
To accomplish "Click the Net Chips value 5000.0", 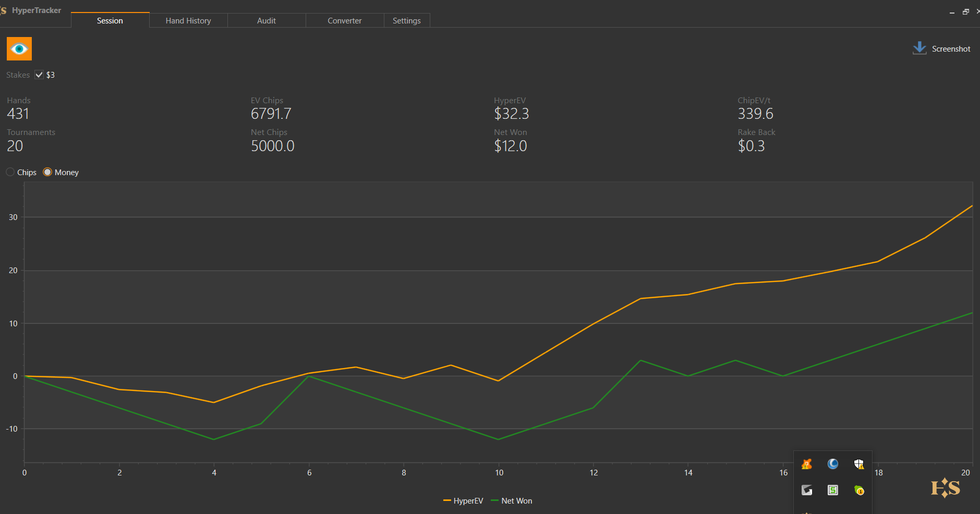I will [273, 146].
